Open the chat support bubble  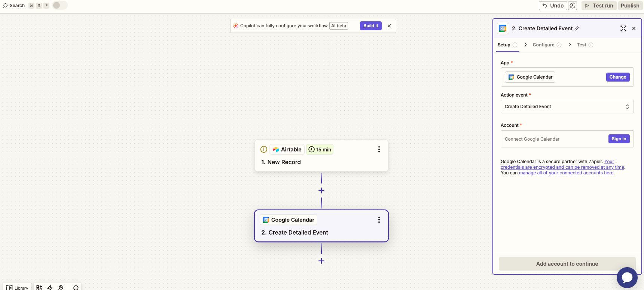(x=627, y=278)
